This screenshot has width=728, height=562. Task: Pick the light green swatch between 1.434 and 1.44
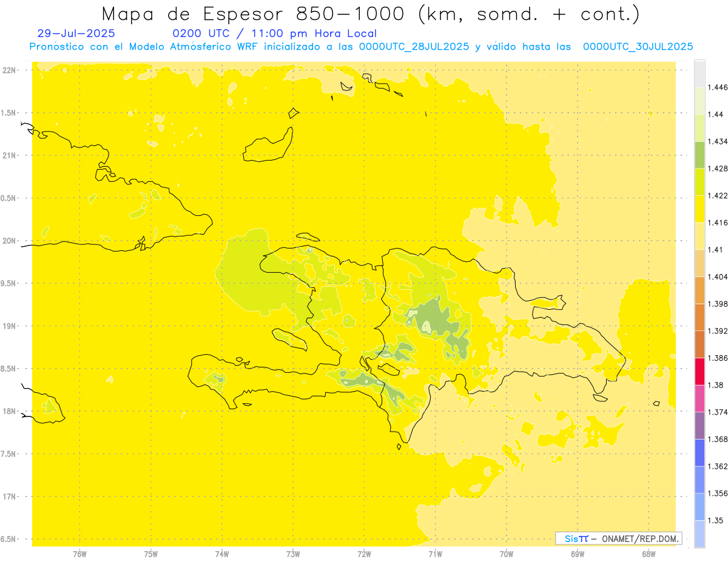(x=699, y=127)
